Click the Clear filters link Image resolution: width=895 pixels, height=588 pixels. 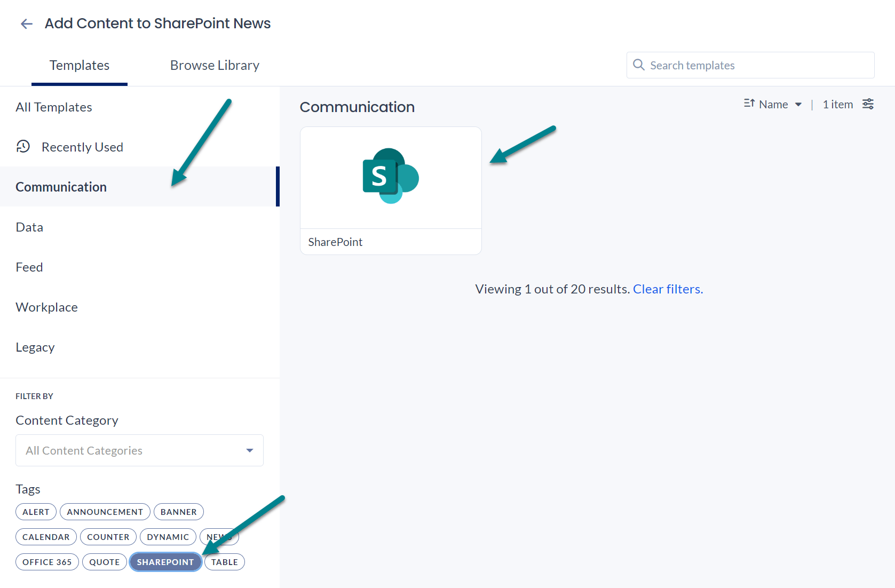point(667,289)
